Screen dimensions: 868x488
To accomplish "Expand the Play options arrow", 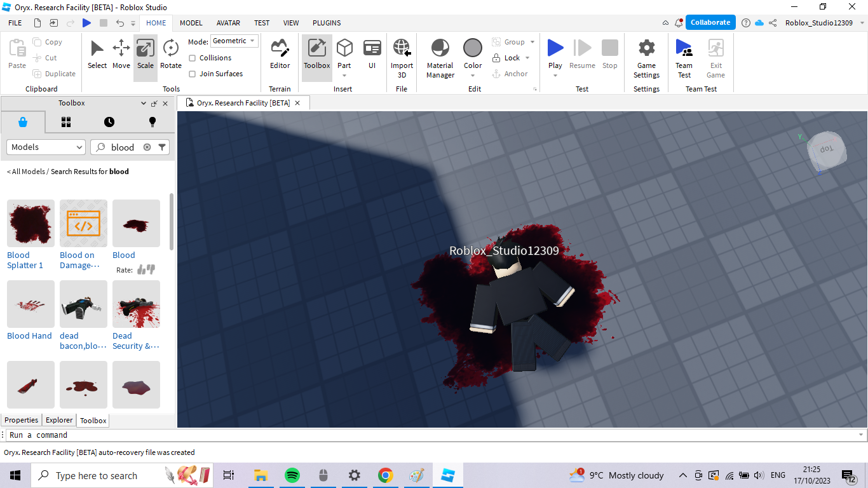I will click(555, 76).
